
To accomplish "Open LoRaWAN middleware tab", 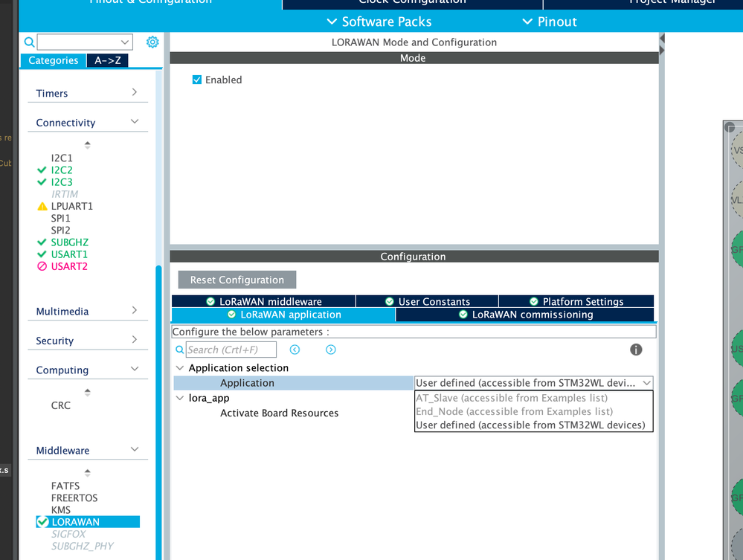I will point(263,301).
